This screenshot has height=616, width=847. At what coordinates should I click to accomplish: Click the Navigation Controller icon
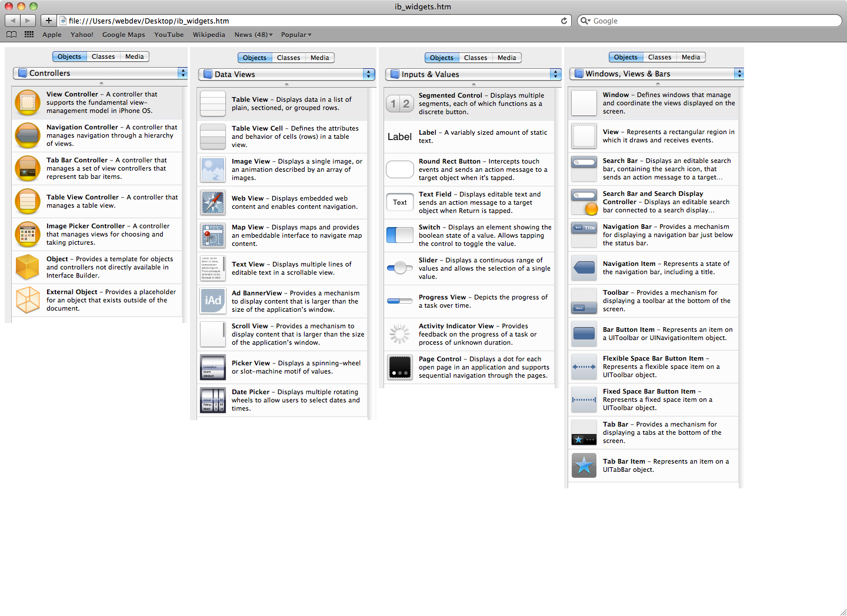(x=28, y=136)
